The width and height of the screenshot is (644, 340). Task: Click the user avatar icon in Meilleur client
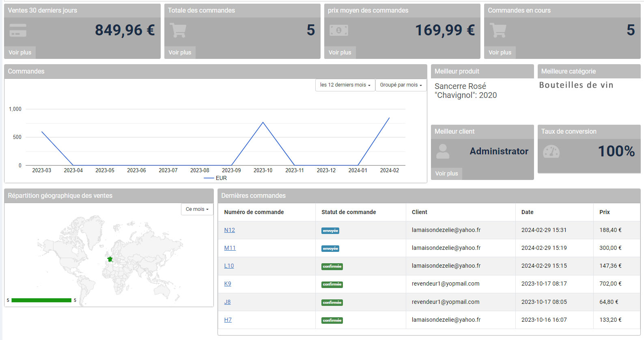(443, 152)
